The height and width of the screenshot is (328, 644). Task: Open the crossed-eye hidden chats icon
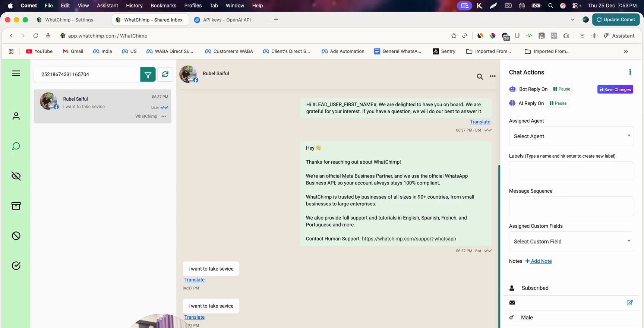[x=16, y=176]
